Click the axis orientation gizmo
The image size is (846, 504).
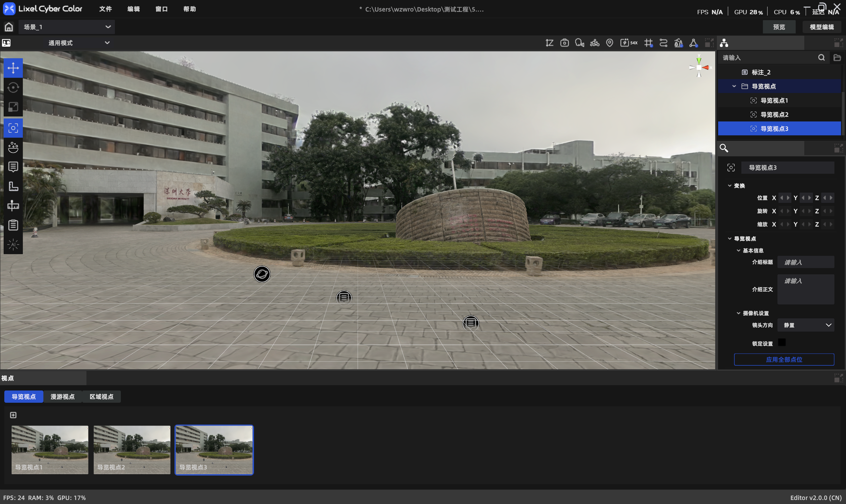click(x=699, y=67)
